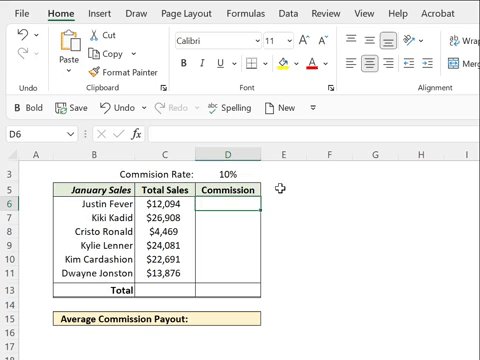Align text left in cell
Screen dimensions: 480x360
pyautogui.click(x=351, y=63)
